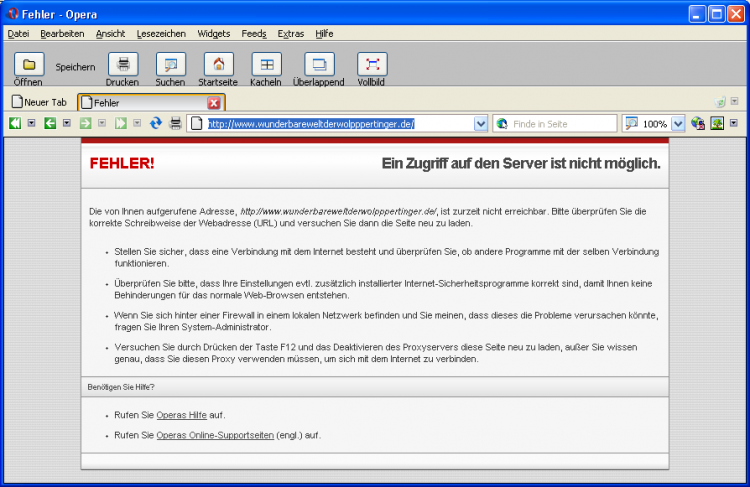
Task: Open the Operas Hilfe link
Action: [179, 414]
